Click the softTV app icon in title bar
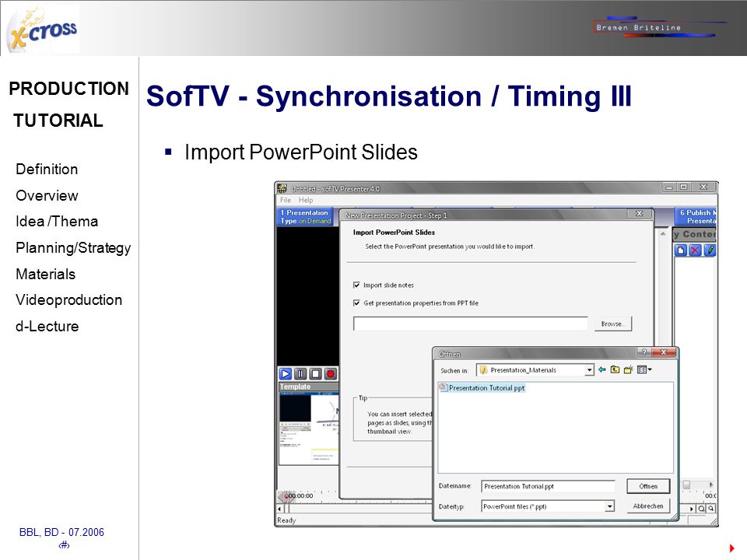 click(282, 188)
